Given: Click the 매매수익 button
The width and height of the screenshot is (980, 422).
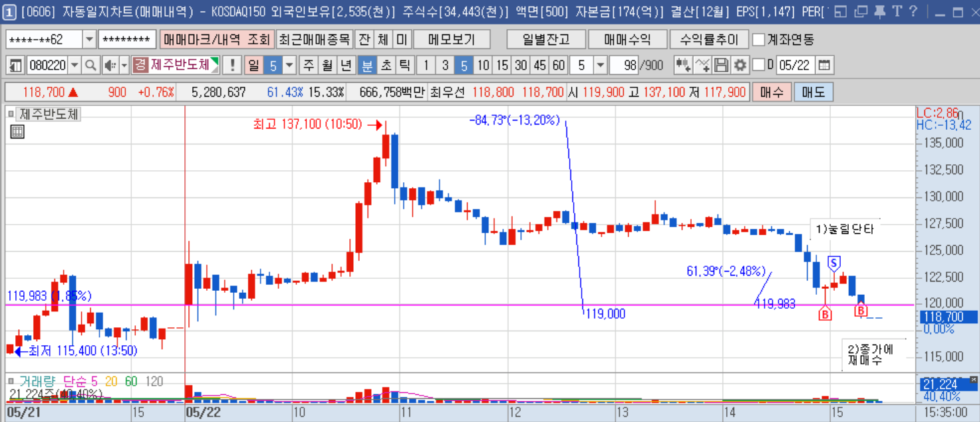Looking at the screenshot, I should point(627,39).
